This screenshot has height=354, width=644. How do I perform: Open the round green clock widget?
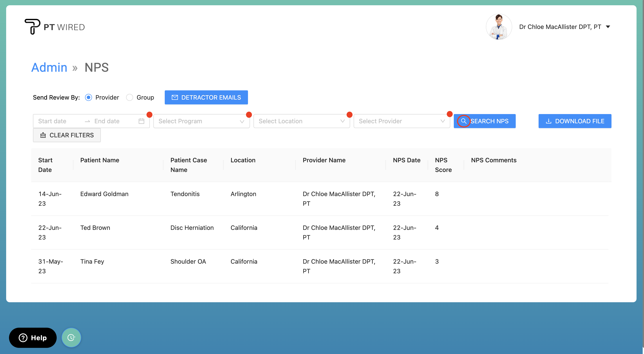click(x=71, y=338)
